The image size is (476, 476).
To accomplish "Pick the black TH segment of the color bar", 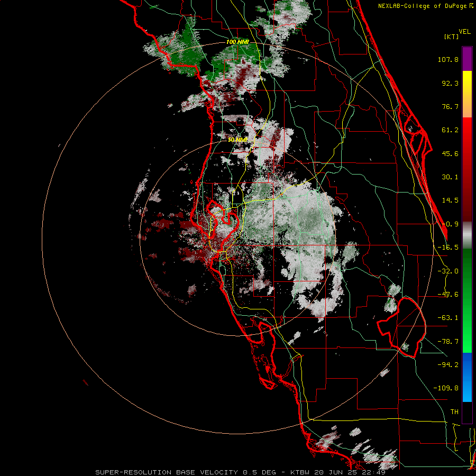I will (x=467, y=412).
